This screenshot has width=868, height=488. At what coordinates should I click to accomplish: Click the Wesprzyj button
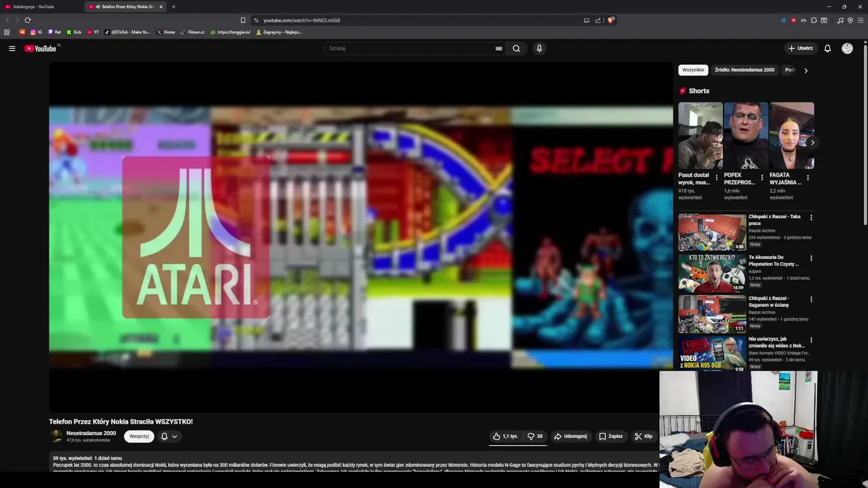point(139,436)
